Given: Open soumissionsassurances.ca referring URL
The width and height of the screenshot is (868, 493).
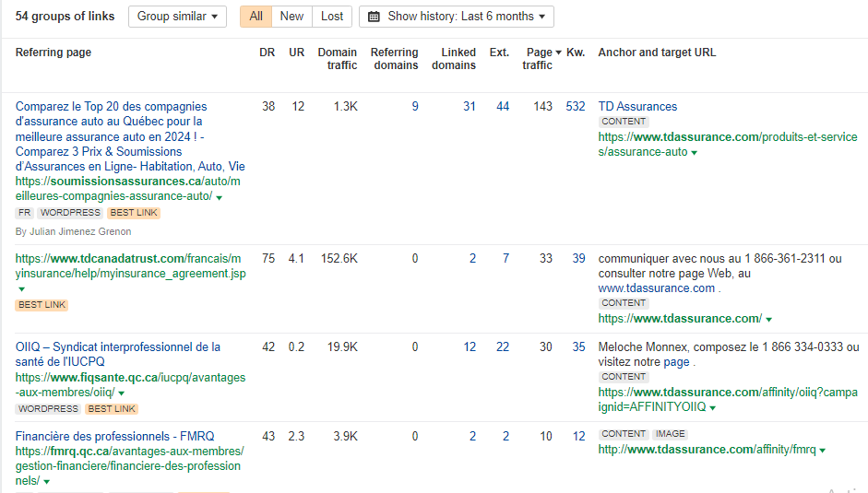Looking at the screenshot, I should pos(128,189).
